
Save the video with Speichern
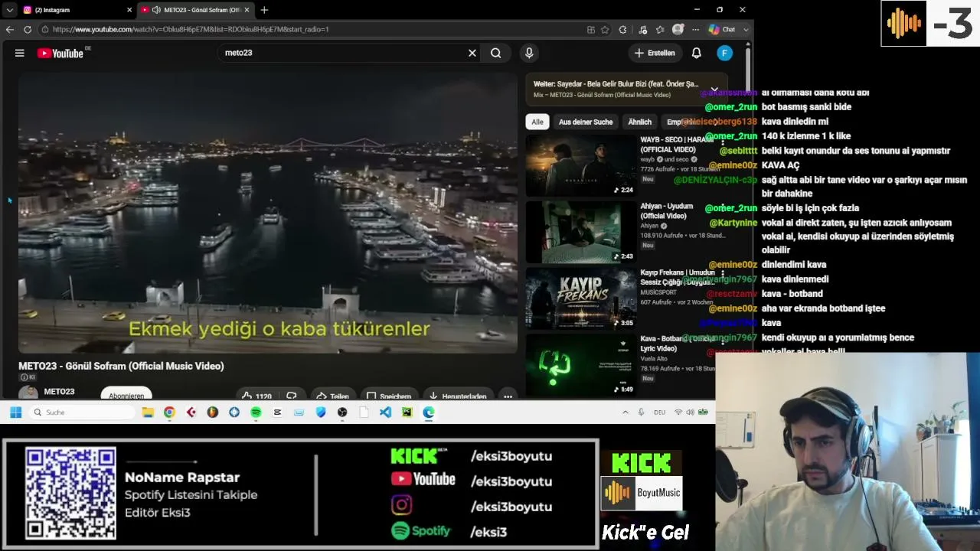pyautogui.click(x=389, y=395)
